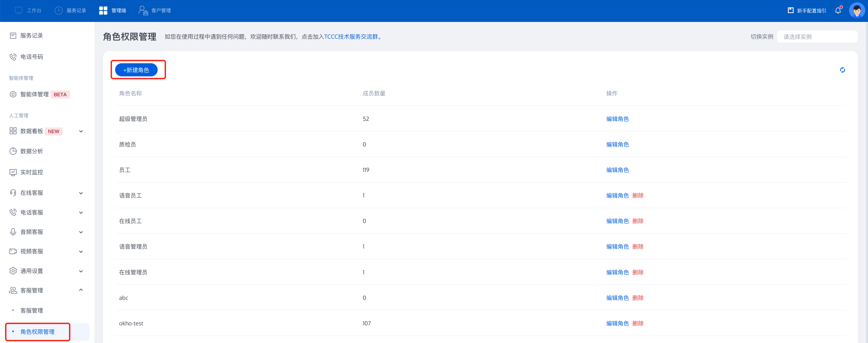Open the 客户管理 person icon
The image size is (868, 343).
pyautogui.click(x=143, y=10)
